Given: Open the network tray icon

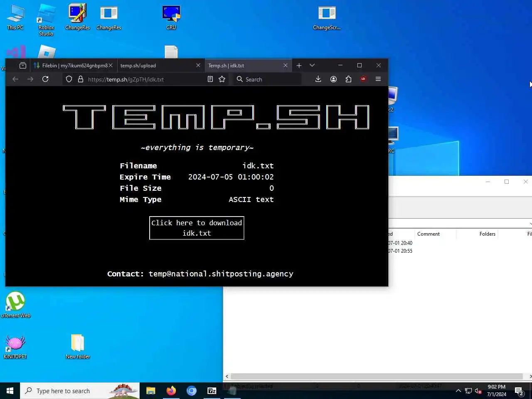Looking at the screenshot, I should [468, 391].
